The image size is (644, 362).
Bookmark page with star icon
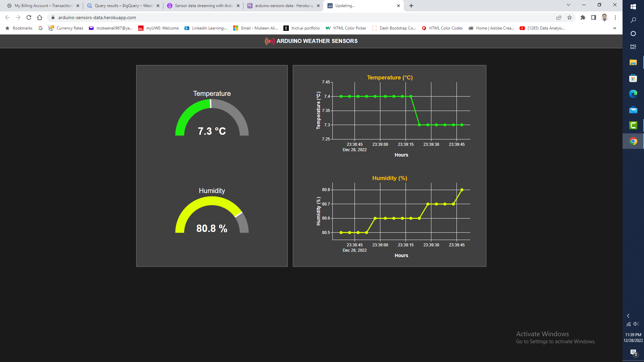click(x=570, y=17)
